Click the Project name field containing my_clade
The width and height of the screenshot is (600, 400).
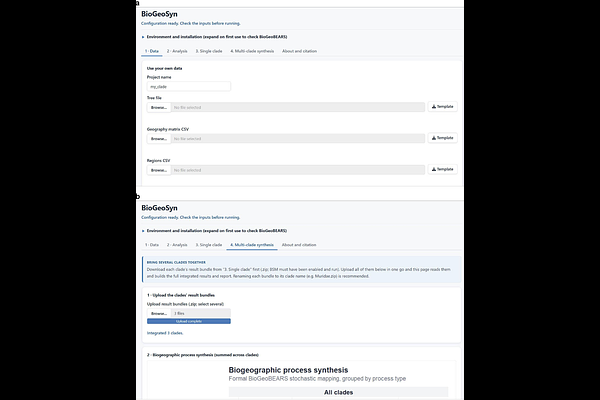coord(189,87)
